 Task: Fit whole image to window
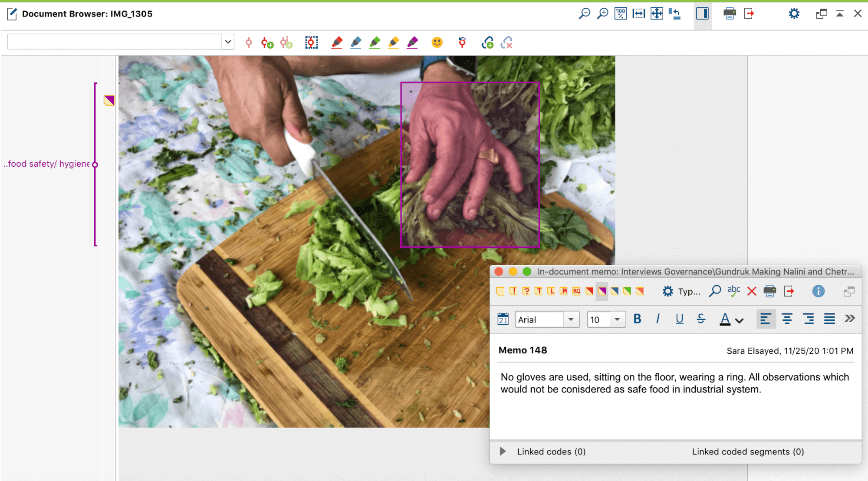coord(657,13)
